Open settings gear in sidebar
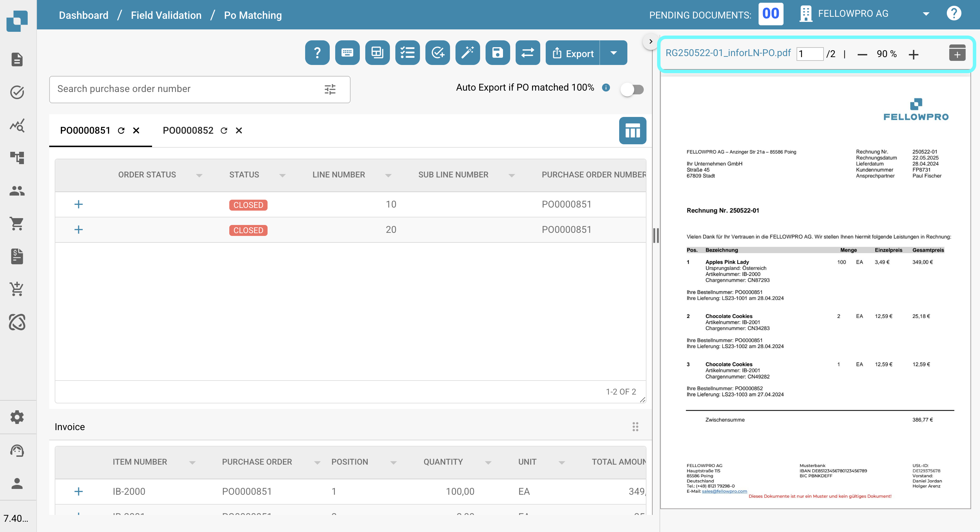Screen dimensions: 980x532 (x=17, y=417)
